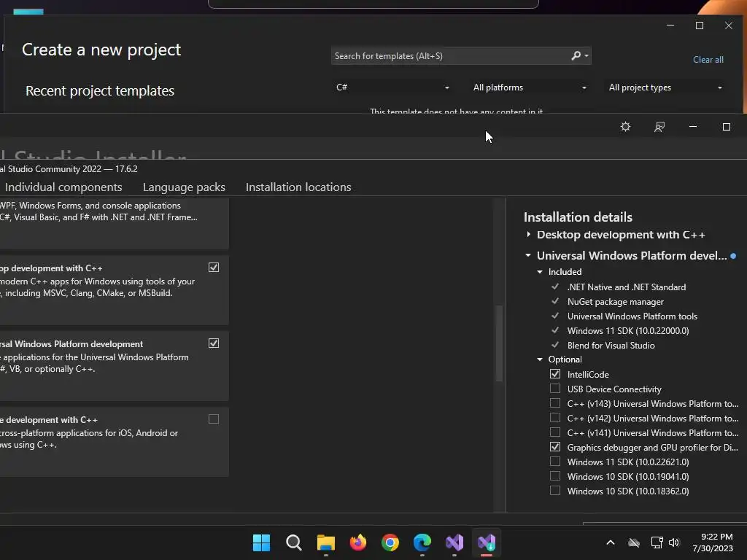Open the clock and date in taskbar
Viewport: 747px width, 560px height.
point(713,542)
